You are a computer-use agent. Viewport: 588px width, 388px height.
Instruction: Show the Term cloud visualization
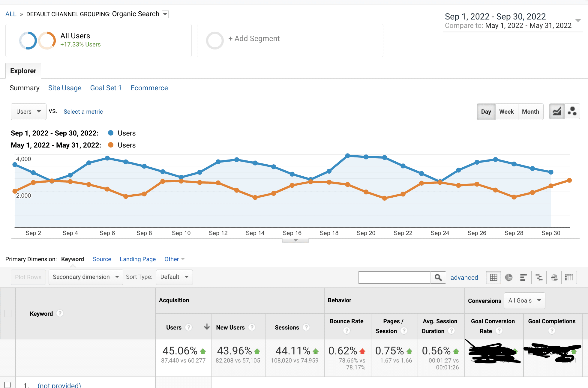554,277
